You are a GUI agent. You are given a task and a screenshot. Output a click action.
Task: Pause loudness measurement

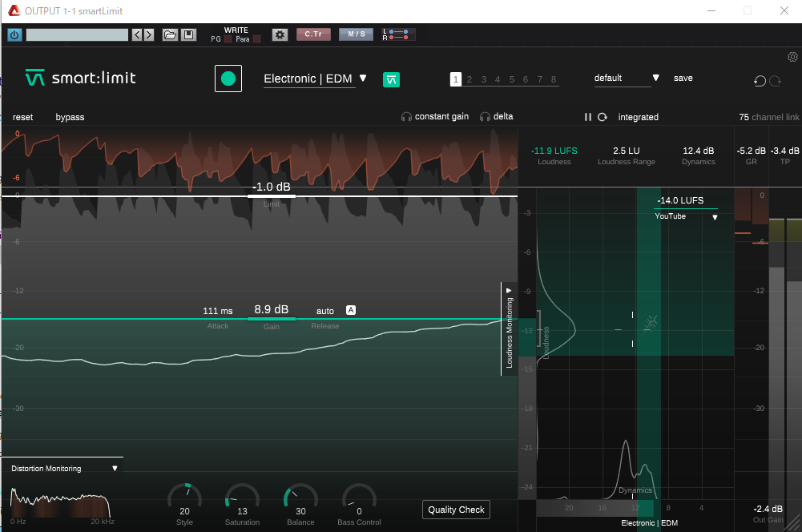point(588,117)
